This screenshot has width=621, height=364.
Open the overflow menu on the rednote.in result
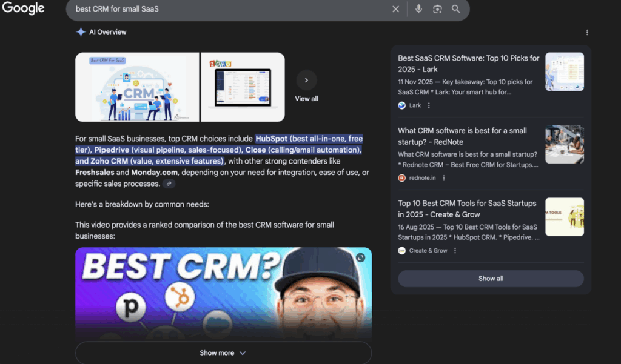[x=445, y=177]
